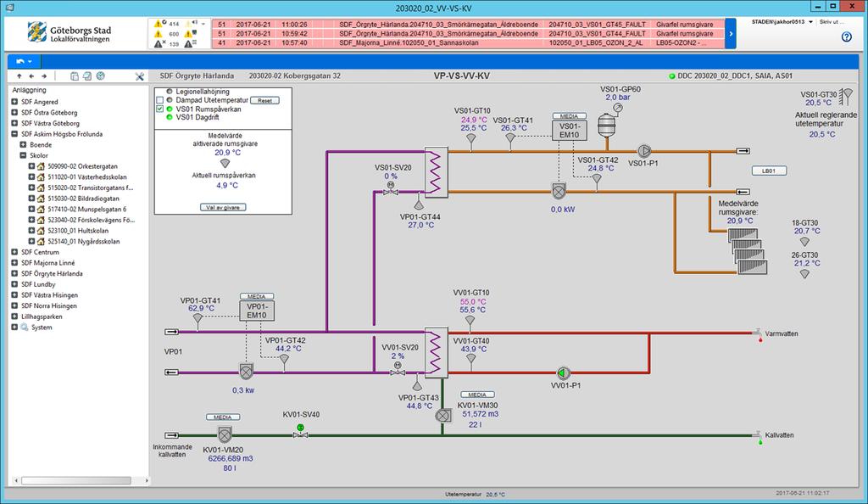The image size is (868, 504).
Task: Open the LB01 button
Action: click(769, 171)
